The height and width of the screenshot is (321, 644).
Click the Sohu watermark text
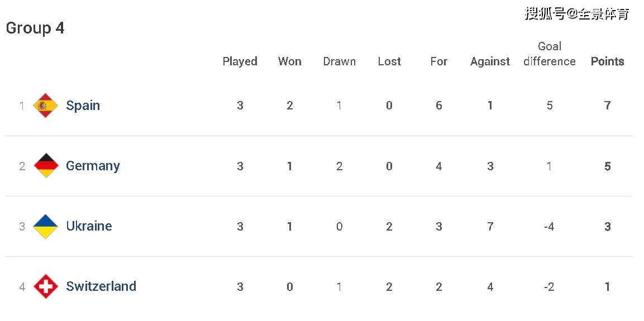click(577, 14)
